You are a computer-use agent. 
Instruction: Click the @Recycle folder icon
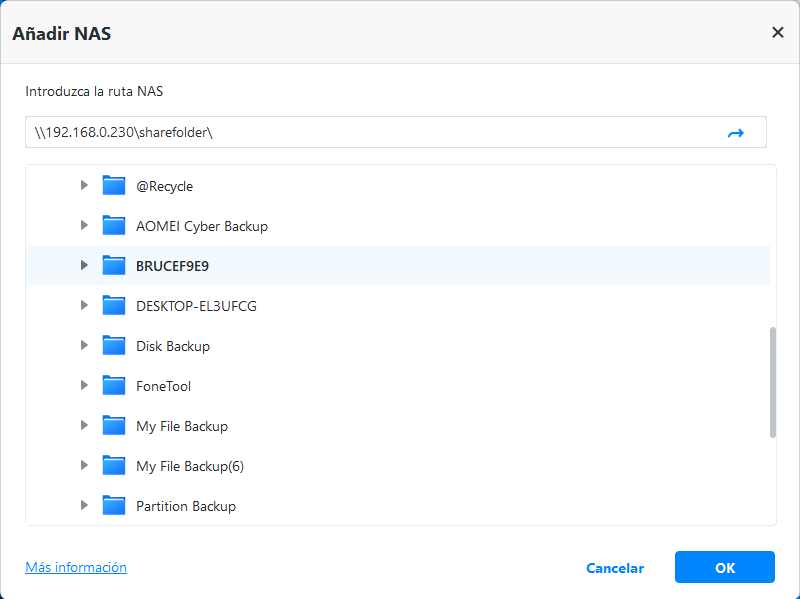tap(113, 186)
